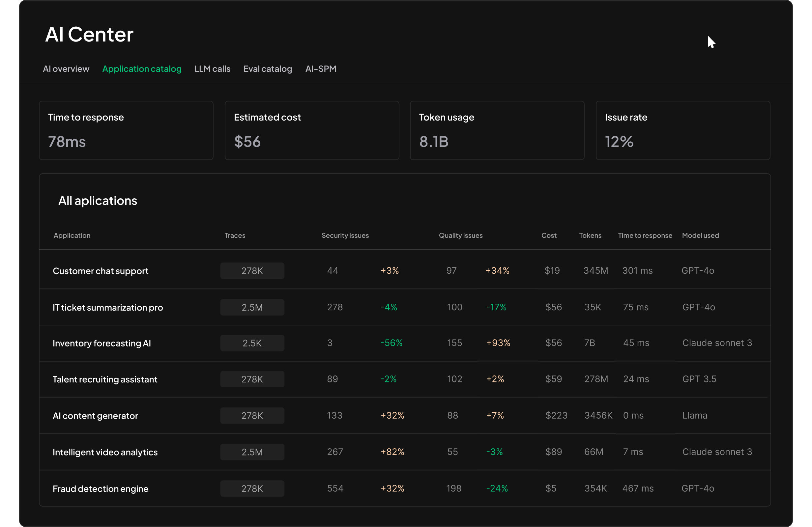Viewport: 812px width, 527px height.
Task: Open Intelligent video analytics row
Action: click(105, 452)
